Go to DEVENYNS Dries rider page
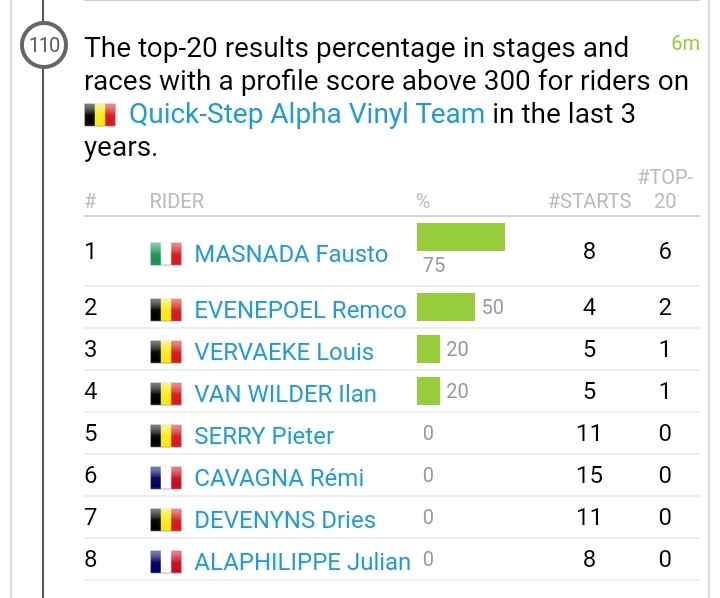Screen dimensions: 720x598 pyautogui.click(x=285, y=520)
